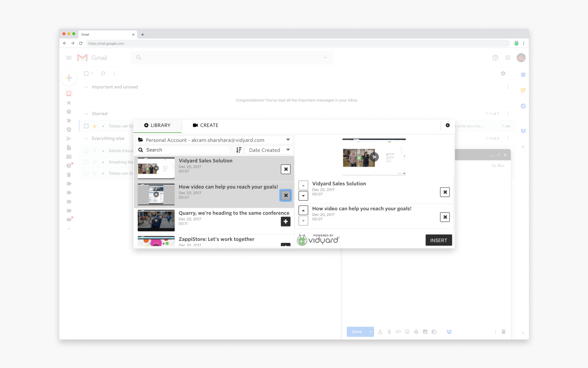Open Sent folder in sidebar
This screenshot has height=368, width=588.
point(69,139)
